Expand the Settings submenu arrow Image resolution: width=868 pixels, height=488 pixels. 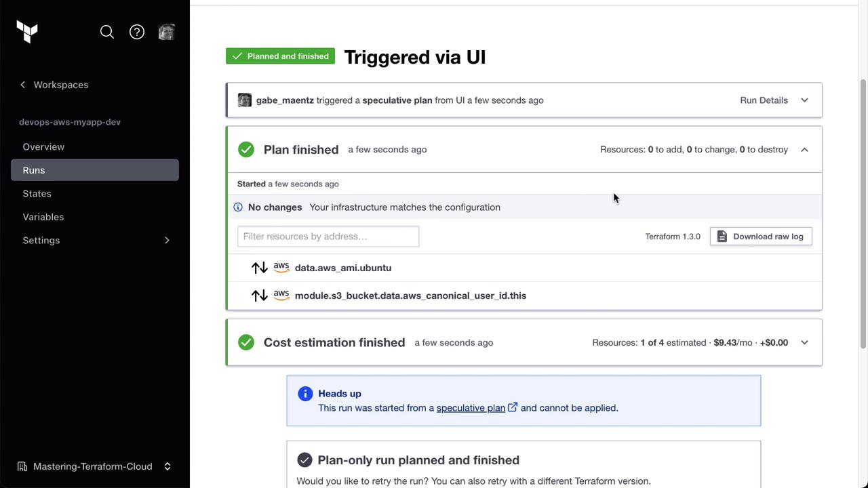click(167, 241)
